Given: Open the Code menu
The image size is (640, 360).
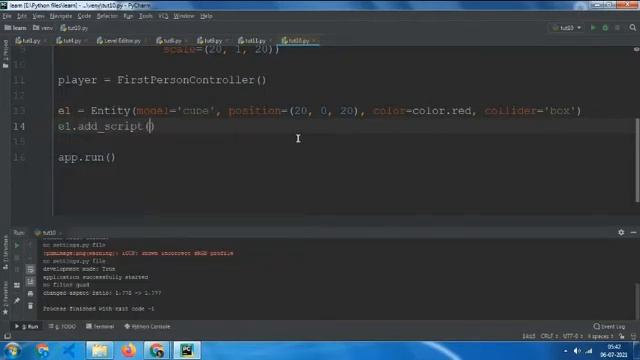Looking at the screenshot, I should click(x=84, y=16).
